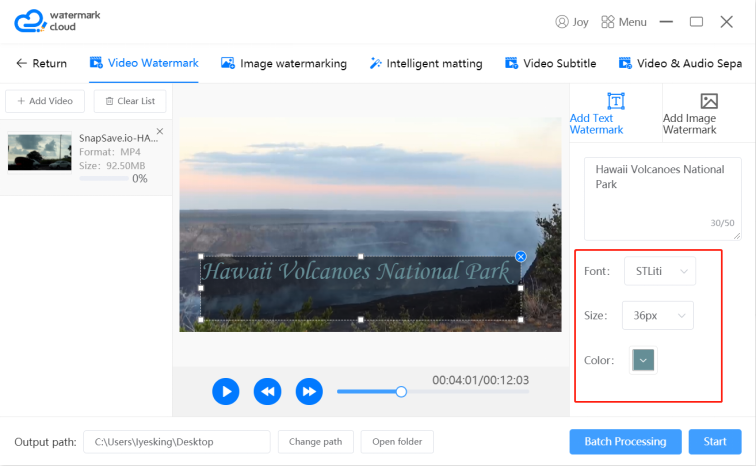Click the 30/50 character counter
Viewport: 756px width, 466px height.
(722, 223)
